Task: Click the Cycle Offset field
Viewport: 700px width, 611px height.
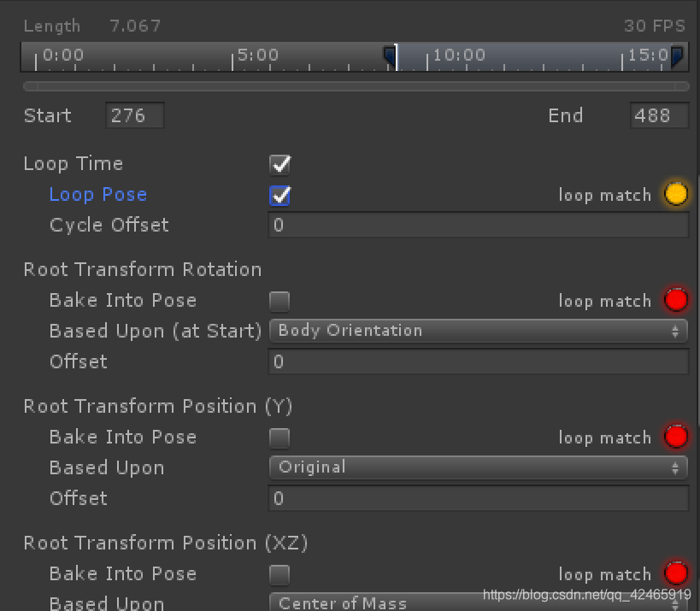Action: point(478,225)
